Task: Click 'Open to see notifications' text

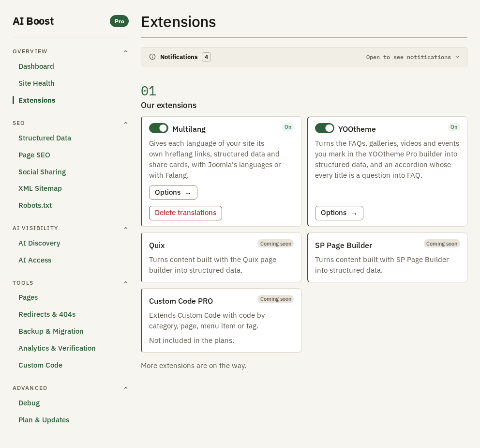Action: pos(408,57)
